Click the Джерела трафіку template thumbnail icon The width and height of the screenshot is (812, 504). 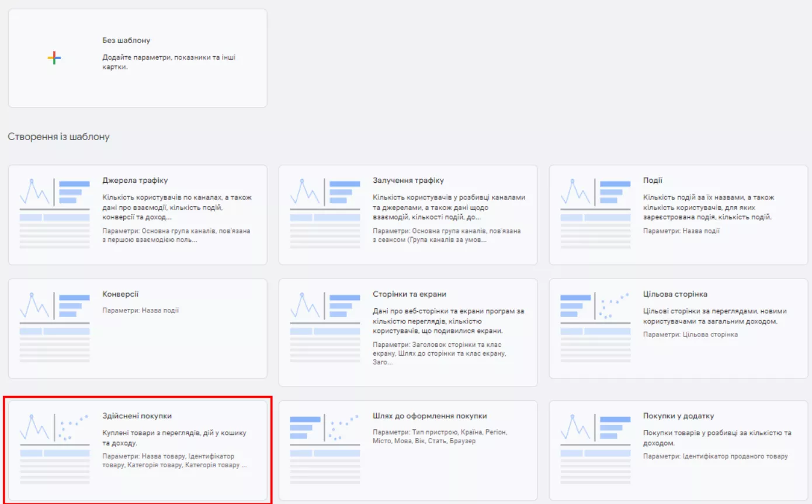click(x=54, y=213)
